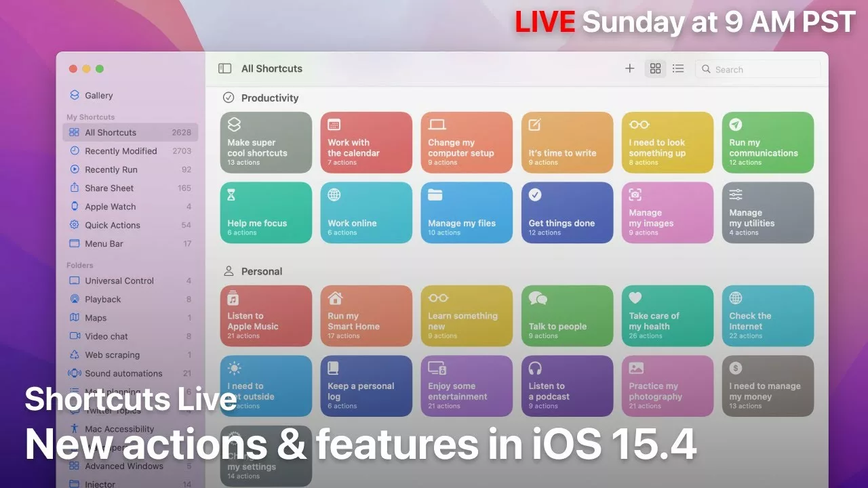This screenshot has width=868, height=488.
Task: Click the Recently Run play icon
Action: coord(75,169)
